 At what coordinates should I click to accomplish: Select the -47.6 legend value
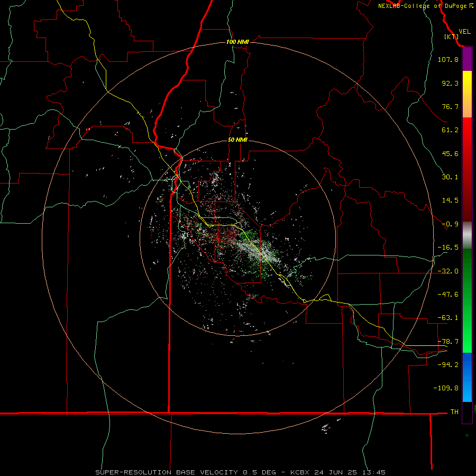point(448,295)
